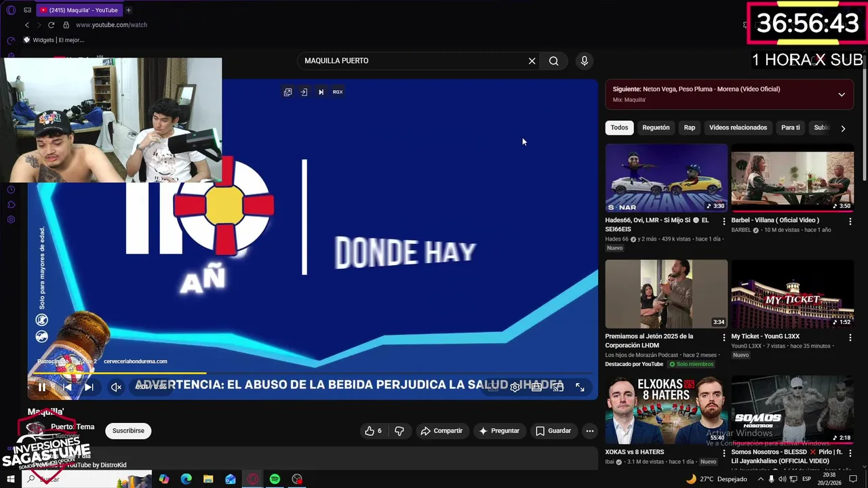Screen dimensions: 868x488
Task: Run search with magnifier button
Action: tap(554, 61)
